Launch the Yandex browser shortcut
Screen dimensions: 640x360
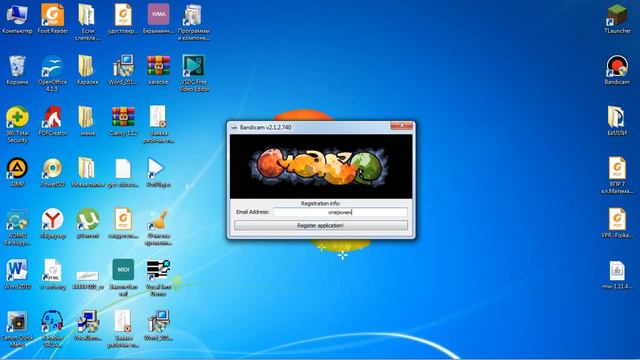(x=53, y=223)
